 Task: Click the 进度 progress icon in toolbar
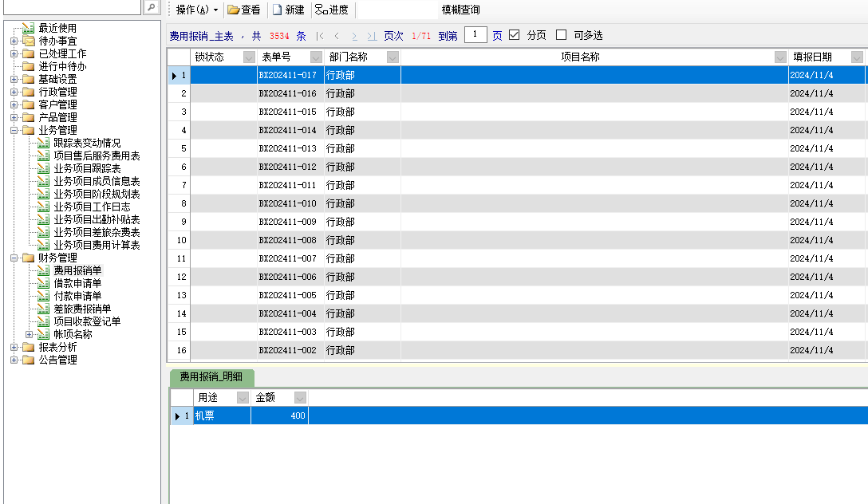[321, 10]
